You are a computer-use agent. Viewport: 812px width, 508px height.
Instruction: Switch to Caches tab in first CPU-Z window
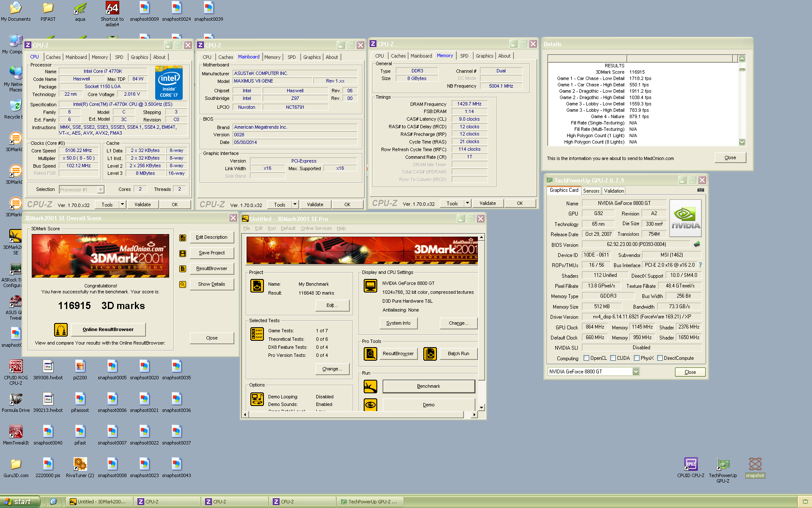tap(53, 57)
